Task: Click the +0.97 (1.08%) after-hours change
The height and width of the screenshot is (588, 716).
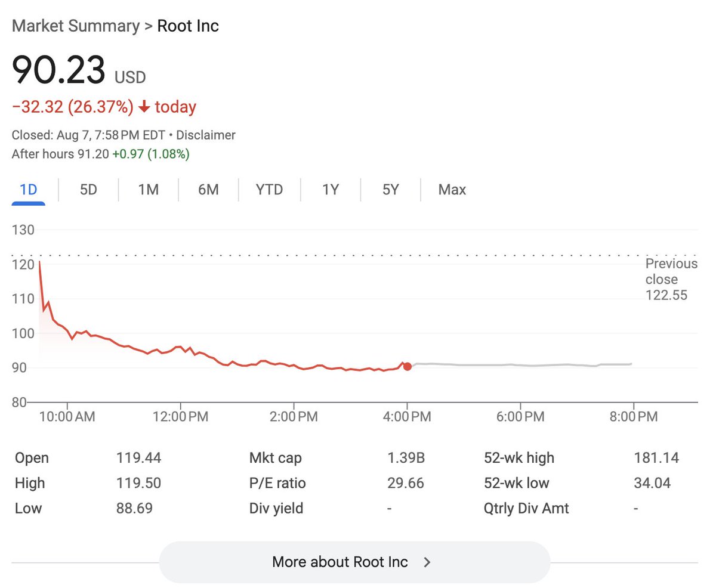Action: [151, 154]
